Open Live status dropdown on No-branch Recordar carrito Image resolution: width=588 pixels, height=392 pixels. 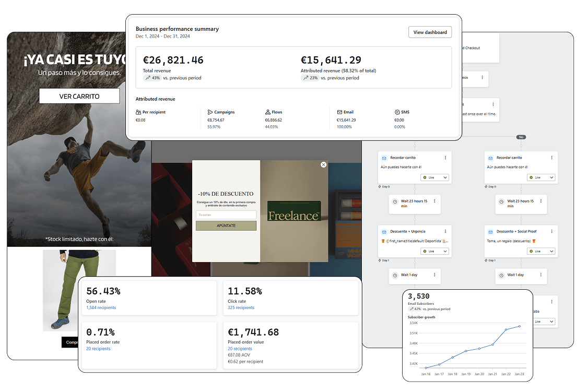(541, 177)
